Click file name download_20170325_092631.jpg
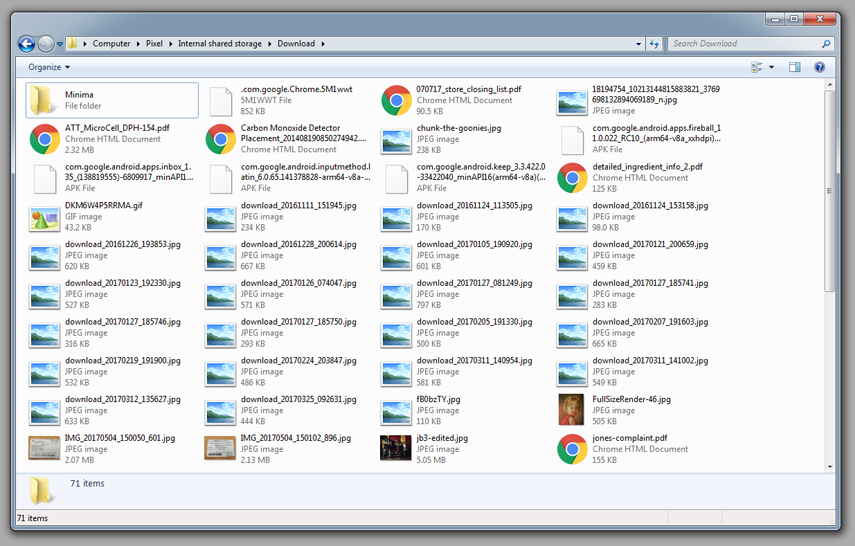 click(298, 399)
